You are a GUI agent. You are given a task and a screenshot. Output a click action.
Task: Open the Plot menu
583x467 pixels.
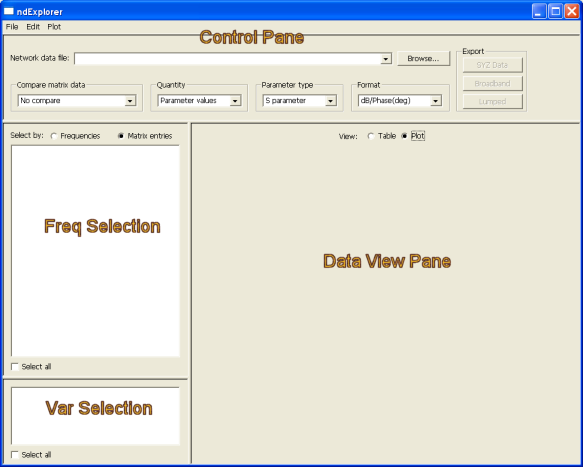54,27
